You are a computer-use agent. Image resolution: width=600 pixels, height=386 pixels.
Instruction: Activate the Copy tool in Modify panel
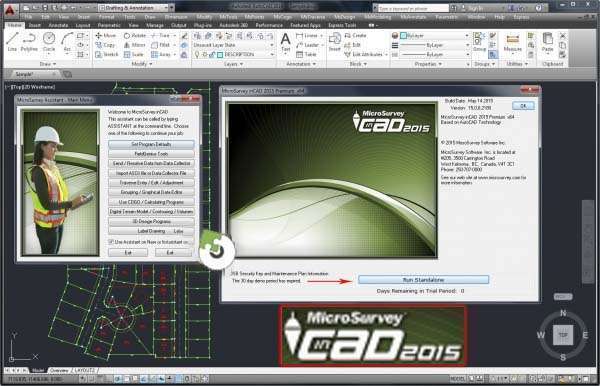pyautogui.click(x=106, y=45)
